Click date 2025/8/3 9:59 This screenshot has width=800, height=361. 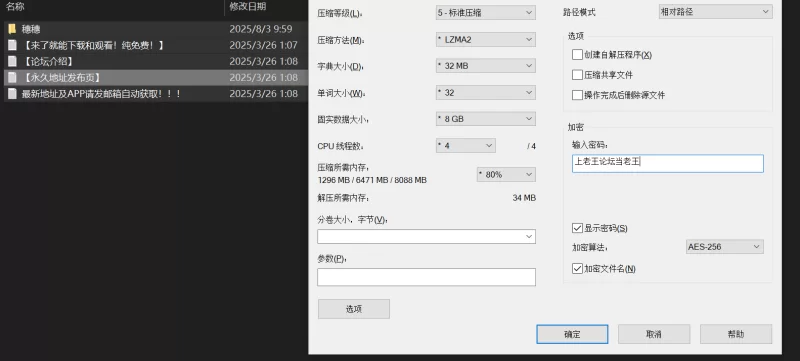pyautogui.click(x=261, y=29)
